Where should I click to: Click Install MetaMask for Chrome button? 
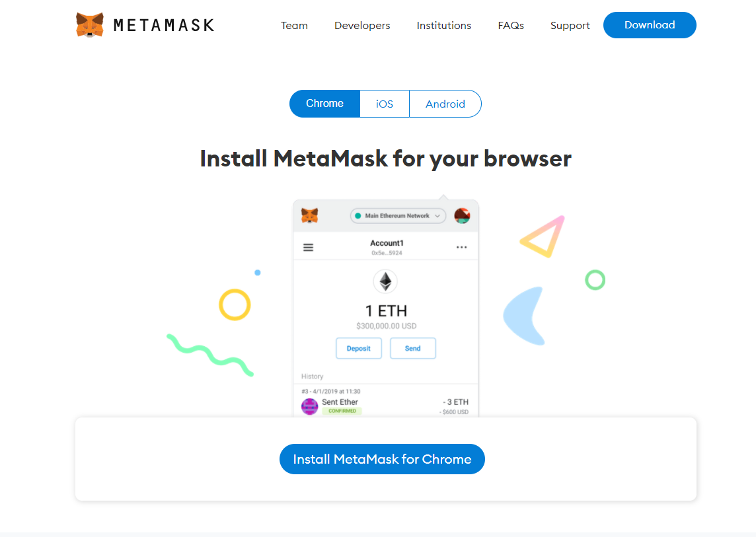pyautogui.click(x=382, y=459)
